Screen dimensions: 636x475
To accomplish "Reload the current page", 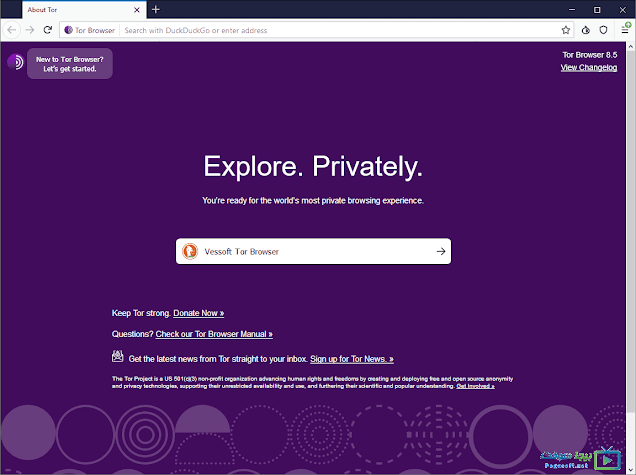I will [48, 30].
